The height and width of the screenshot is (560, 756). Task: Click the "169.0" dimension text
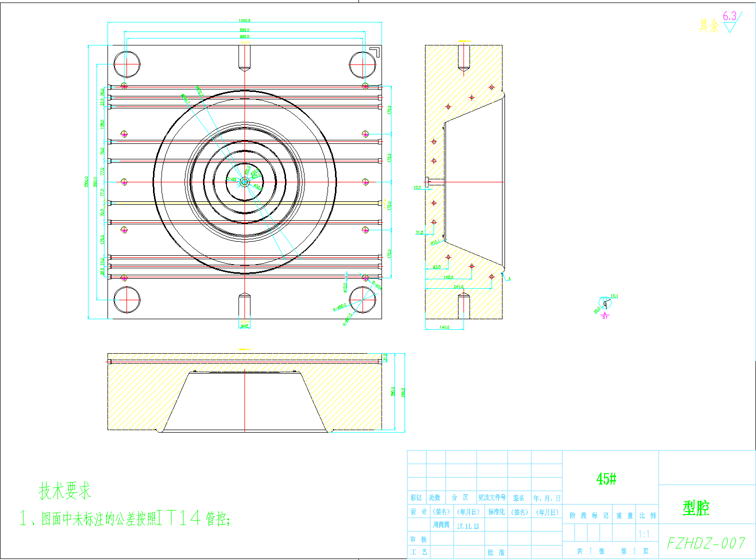[448, 277]
